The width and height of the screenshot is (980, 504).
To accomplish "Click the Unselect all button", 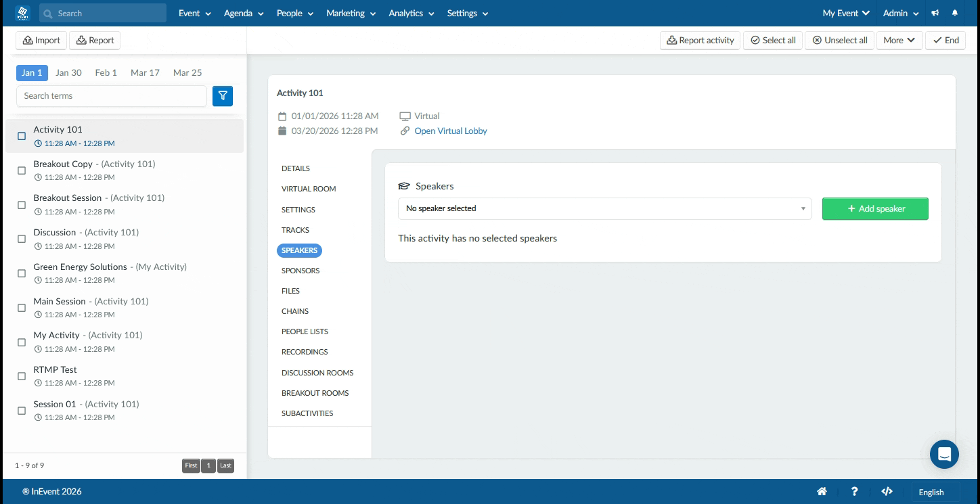I will point(840,41).
